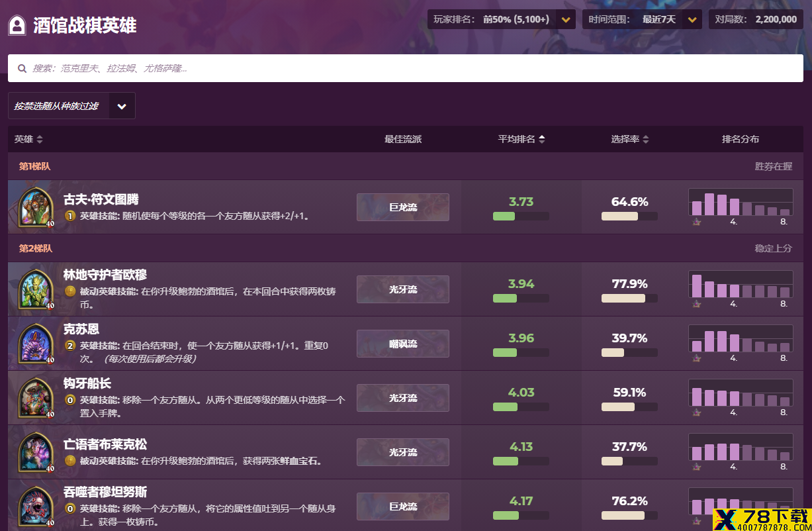Open 光牙流 comp for 亡语者布莱克松
This screenshot has height=531, width=812.
pyautogui.click(x=403, y=452)
